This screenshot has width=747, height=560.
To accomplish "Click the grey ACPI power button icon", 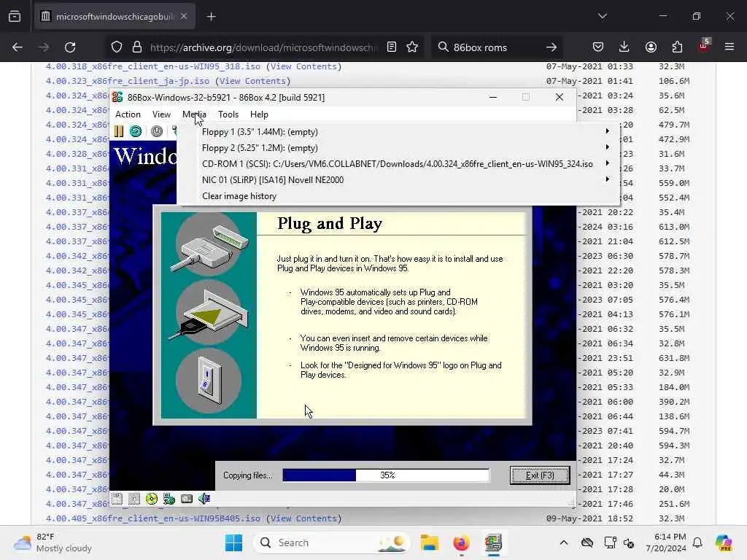I will 157,131.
